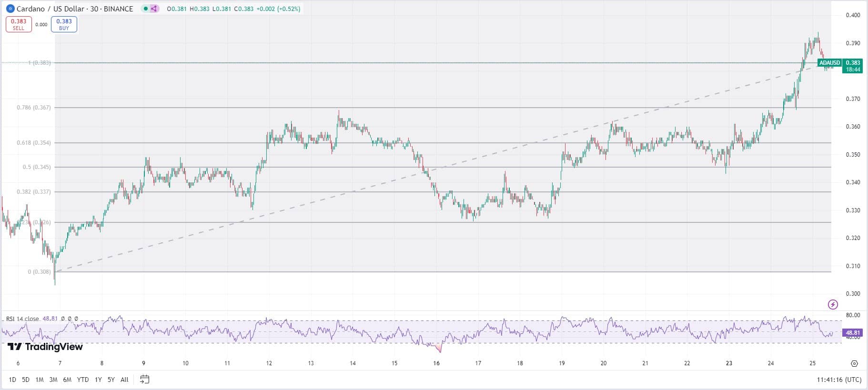Click the RSI 14 close indicator label

point(22,319)
